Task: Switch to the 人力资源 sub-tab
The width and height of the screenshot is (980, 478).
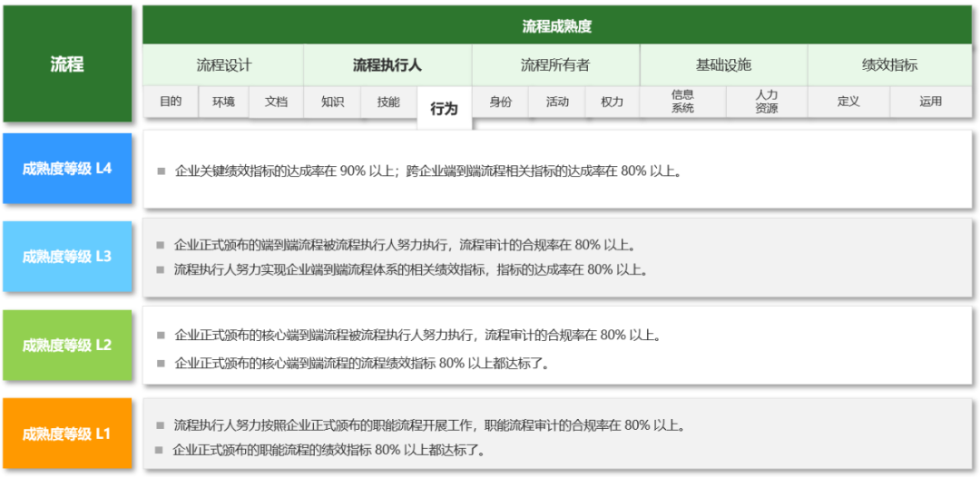Action: pos(766,102)
